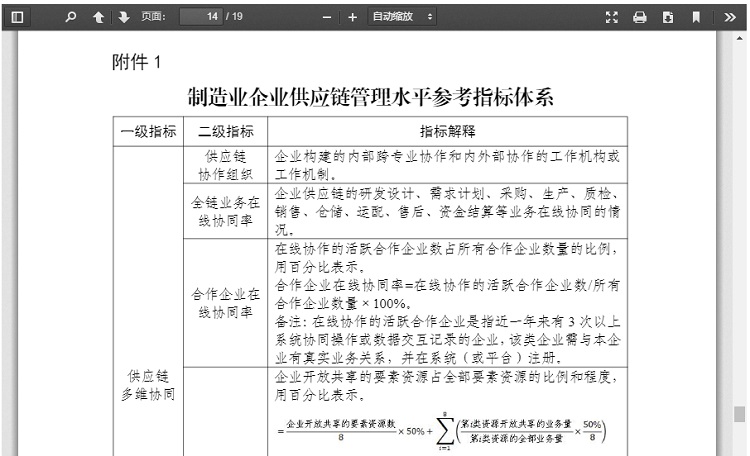Zoom in with the plus button
This screenshot has width=750, height=456.
353,17
